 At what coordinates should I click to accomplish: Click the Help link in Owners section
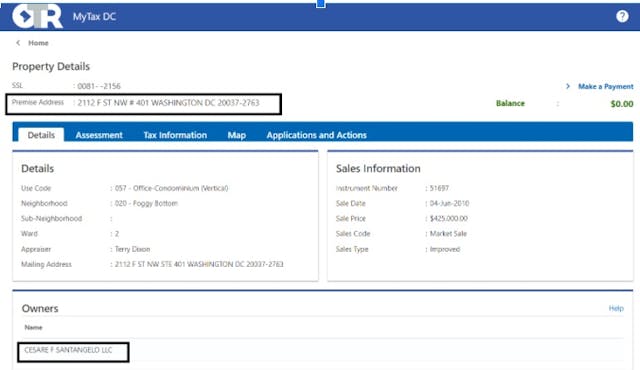click(x=616, y=308)
